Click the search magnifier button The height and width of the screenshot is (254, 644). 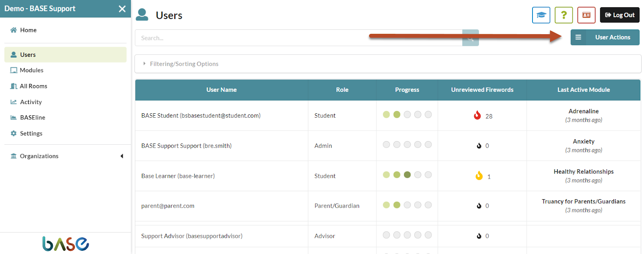pyautogui.click(x=471, y=38)
